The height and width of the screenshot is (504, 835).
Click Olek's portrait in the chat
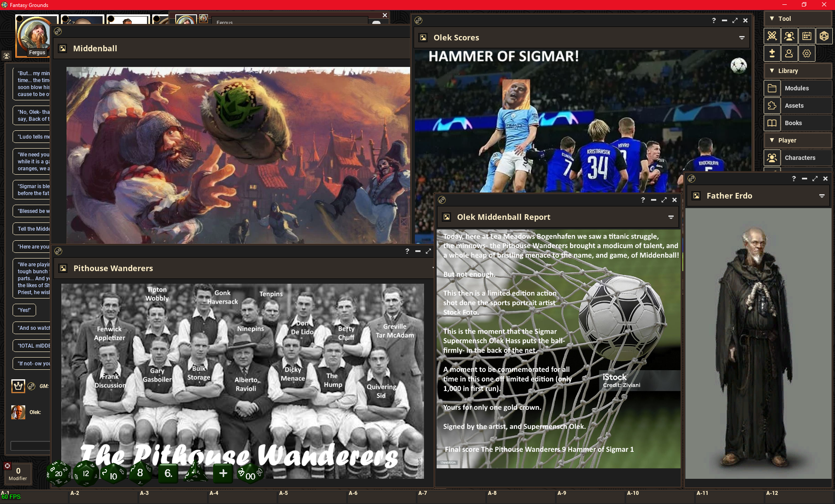pos(18,412)
